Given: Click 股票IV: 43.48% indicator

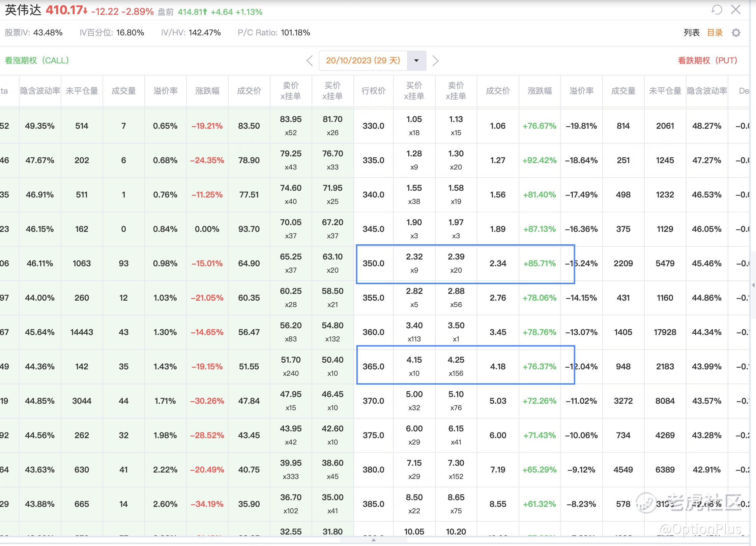Looking at the screenshot, I should point(34,33).
